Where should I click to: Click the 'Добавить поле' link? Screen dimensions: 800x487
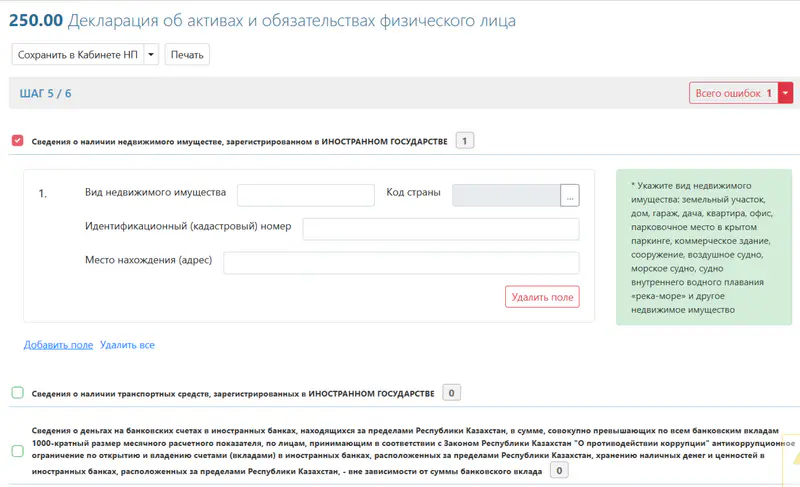pos(58,345)
